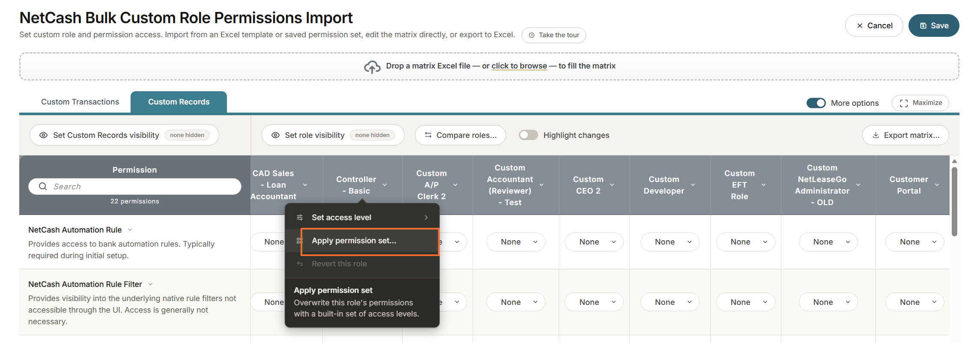Image resolution: width=980 pixels, height=343 pixels.
Task: Click the sliders icon beside Set access level
Action: pos(300,218)
